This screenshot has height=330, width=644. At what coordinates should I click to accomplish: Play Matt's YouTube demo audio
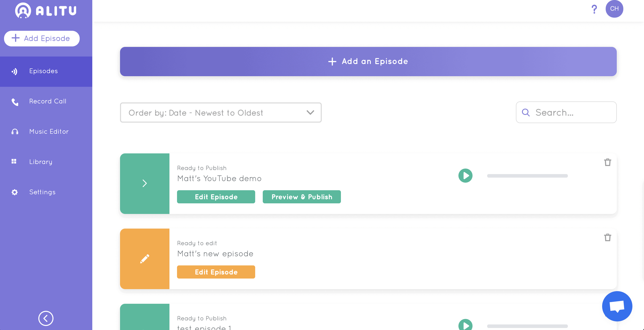465,176
